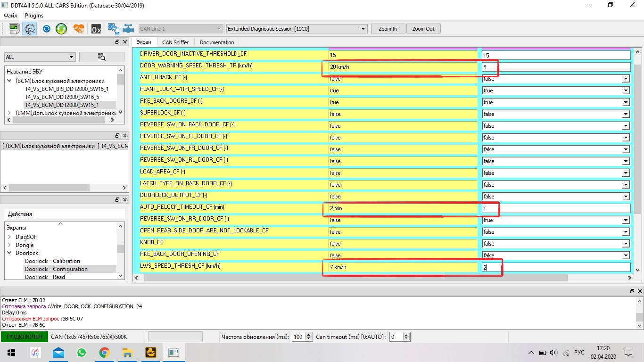
Task: Click the blue valve toolbar icon
Action: click(128, 29)
